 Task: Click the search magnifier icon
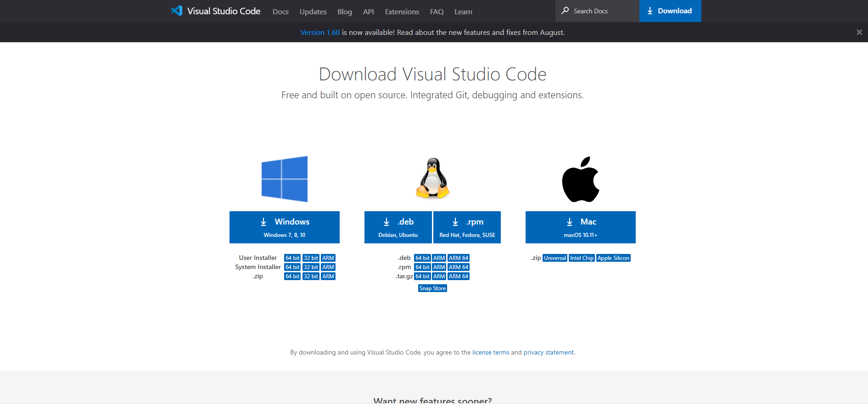coord(565,11)
